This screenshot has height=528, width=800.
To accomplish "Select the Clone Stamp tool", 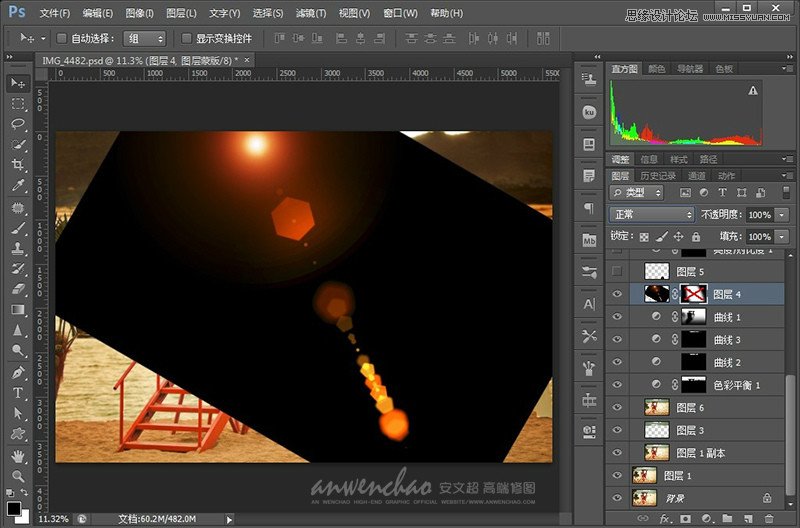I will (18, 248).
